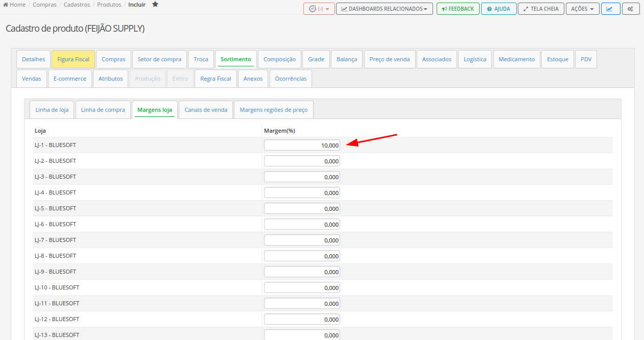
Task: Click the Compras breadcrumb link
Action: click(44, 5)
